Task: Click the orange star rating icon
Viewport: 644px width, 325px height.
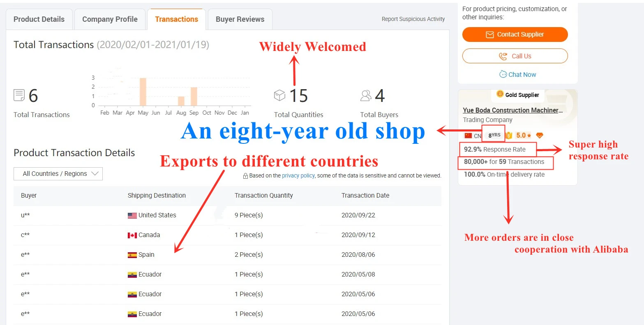Action: pyautogui.click(x=529, y=135)
